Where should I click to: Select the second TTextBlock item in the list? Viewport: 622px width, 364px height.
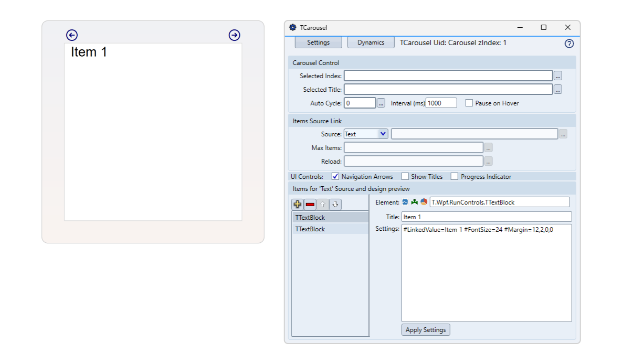[330, 229]
